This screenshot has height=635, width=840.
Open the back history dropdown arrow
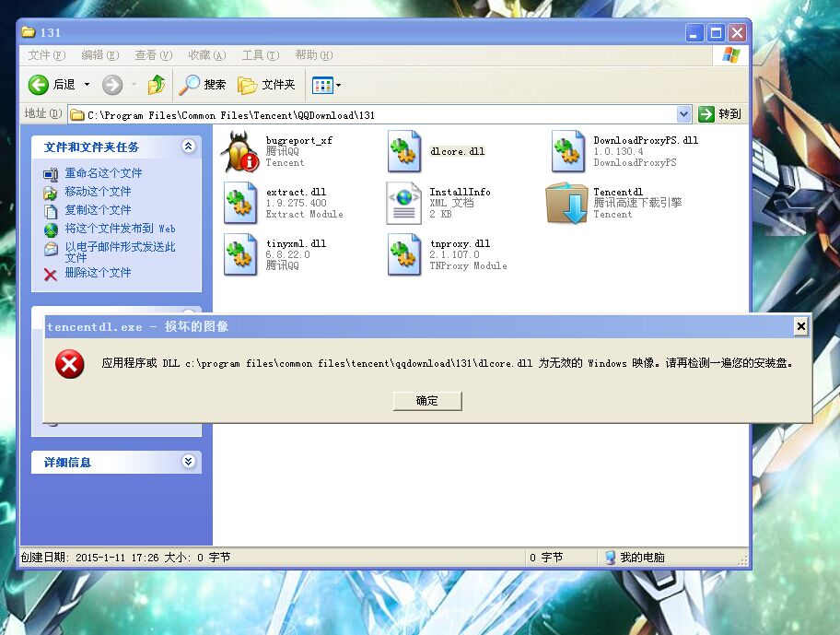(x=87, y=85)
